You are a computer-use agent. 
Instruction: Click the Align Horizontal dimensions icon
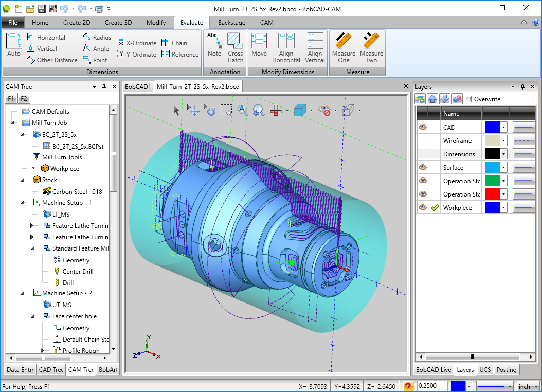point(286,47)
